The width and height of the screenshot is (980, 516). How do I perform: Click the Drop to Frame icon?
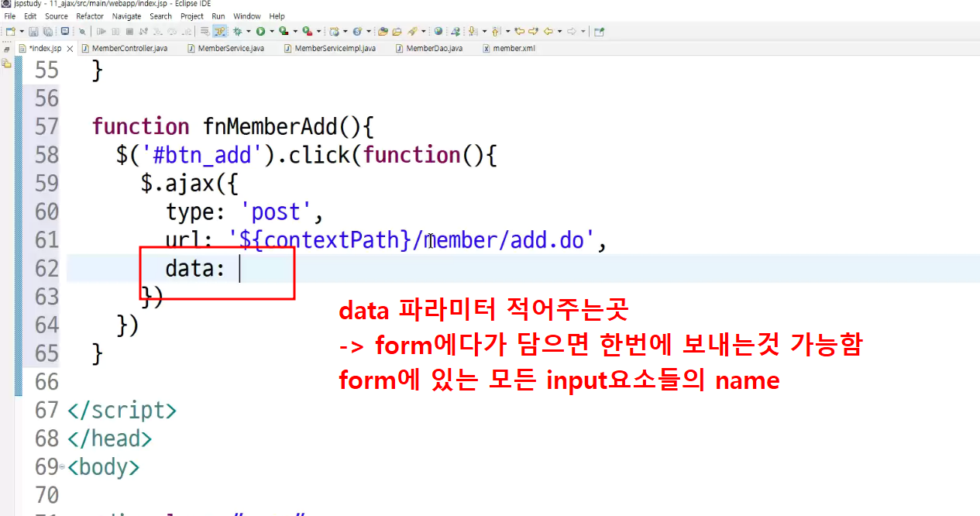coord(204,32)
